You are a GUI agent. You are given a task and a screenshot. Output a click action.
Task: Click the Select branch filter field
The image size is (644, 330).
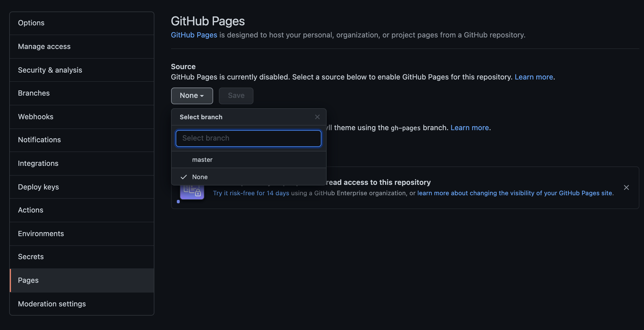(248, 138)
